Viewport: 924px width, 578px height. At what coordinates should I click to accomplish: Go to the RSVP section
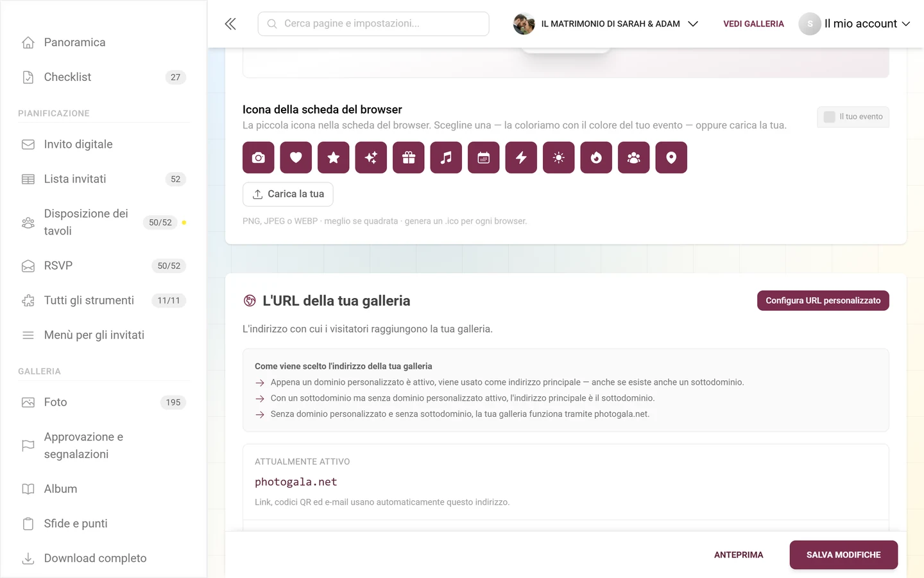pos(103,266)
